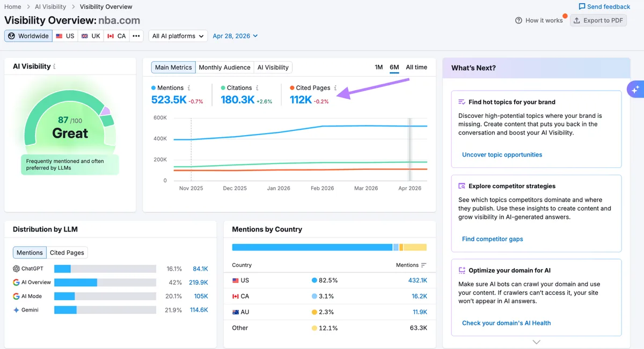Image resolution: width=644 pixels, height=349 pixels.
Task: Click the Explore competitor strategies icon
Action: 462,186
